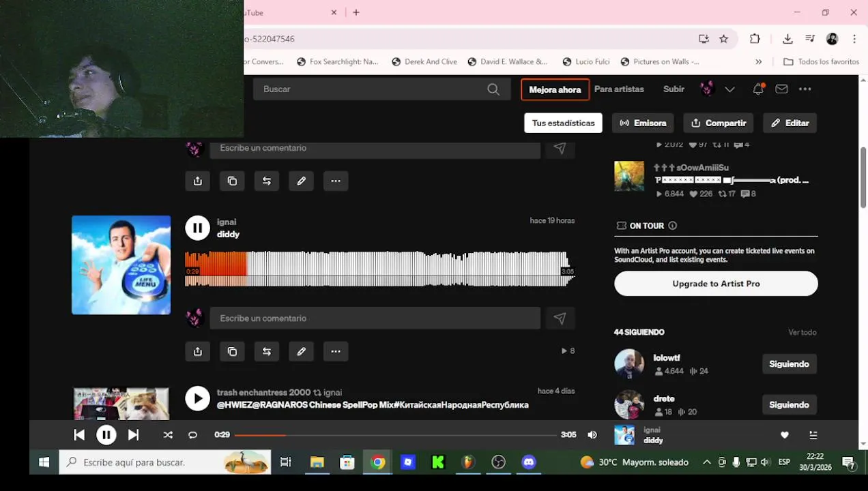Expand hidden bookmarks chevron
The height and width of the screenshot is (491, 868).
pos(758,61)
